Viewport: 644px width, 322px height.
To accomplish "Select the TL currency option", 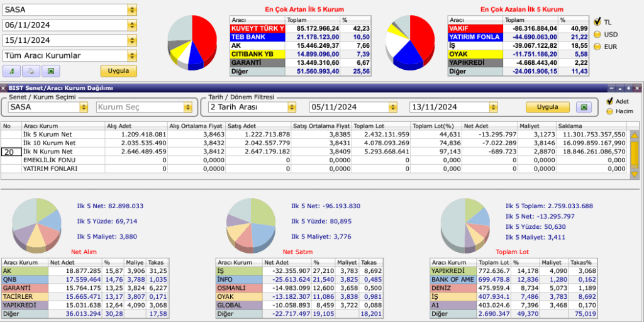I will point(597,21).
